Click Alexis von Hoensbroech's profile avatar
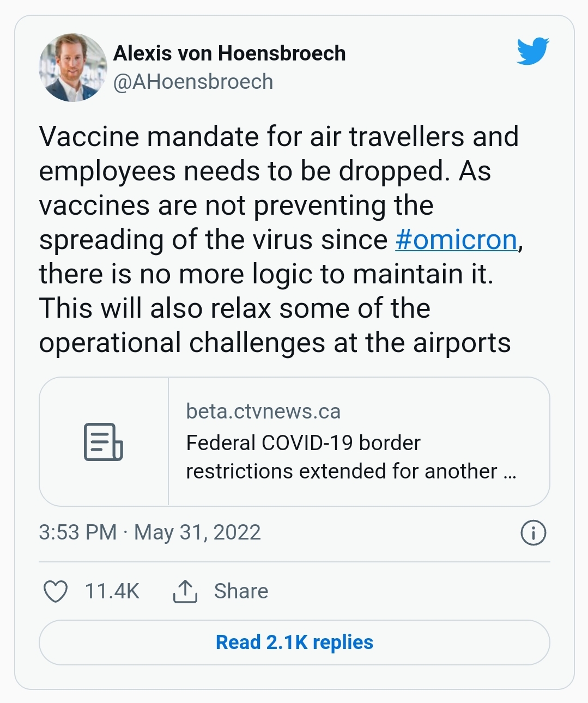The height and width of the screenshot is (703, 588). pos(72,68)
